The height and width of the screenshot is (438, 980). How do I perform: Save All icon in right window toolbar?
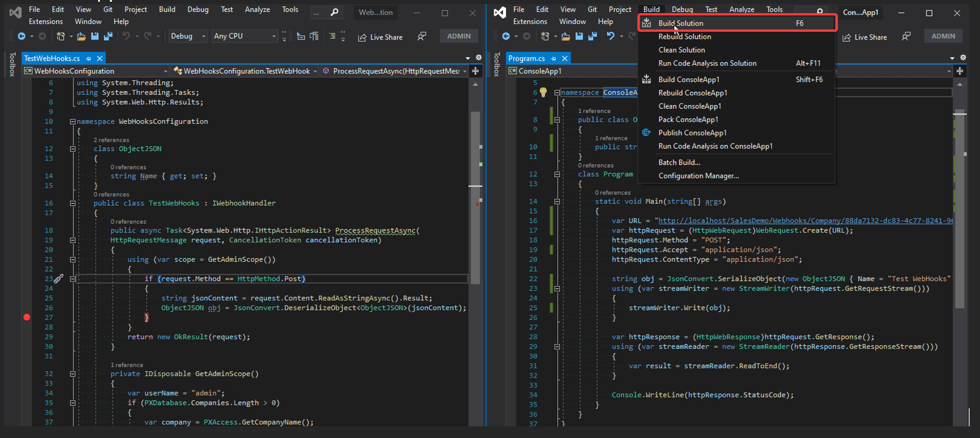pos(593,36)
